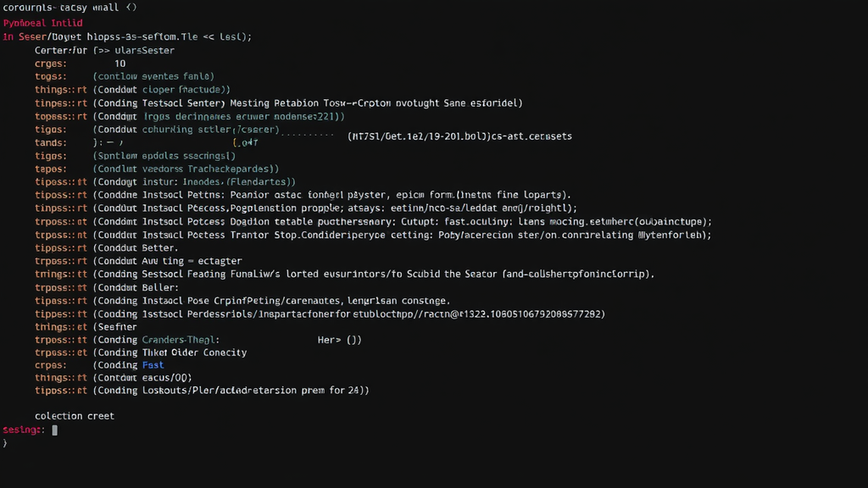Click the 'Certer:fur (>> ularsSester' line
Viewport: 868px width, 488px height.
pos(104,50)
